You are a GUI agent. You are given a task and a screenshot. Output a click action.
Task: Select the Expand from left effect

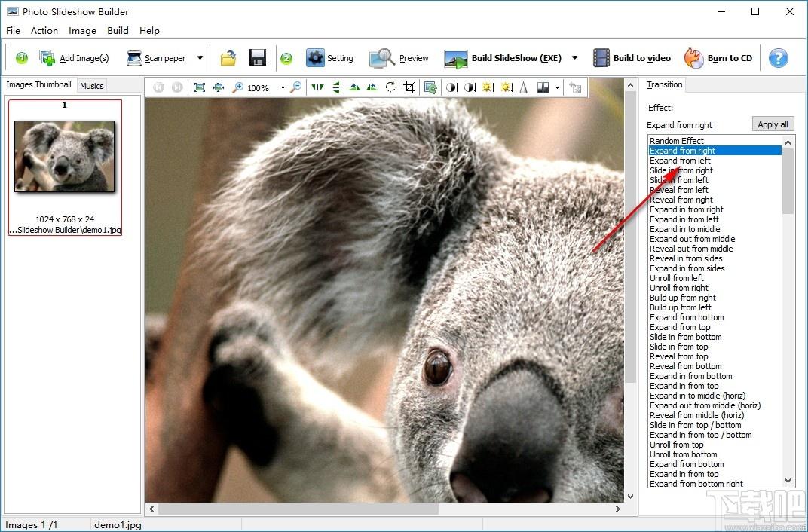(x=715, y=161)
